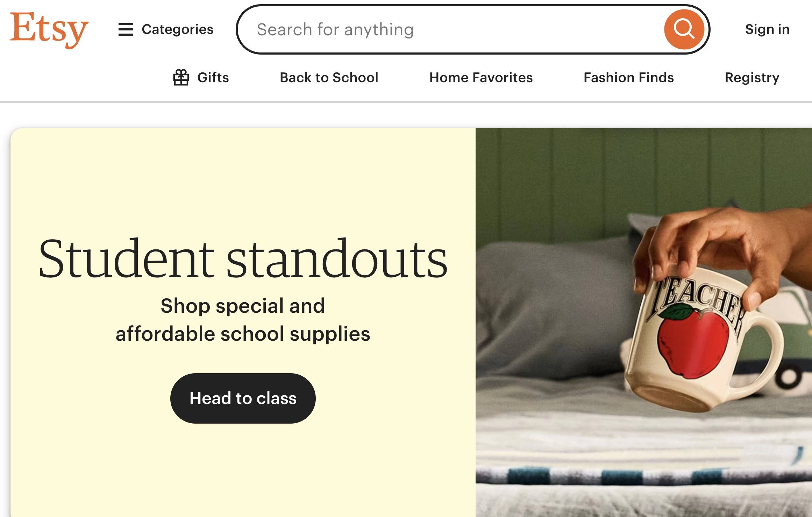Click the gray pillow in the banner photo
Image resolution: width=812 pixels, height=517 pixels.
click(x=556, y=308)
